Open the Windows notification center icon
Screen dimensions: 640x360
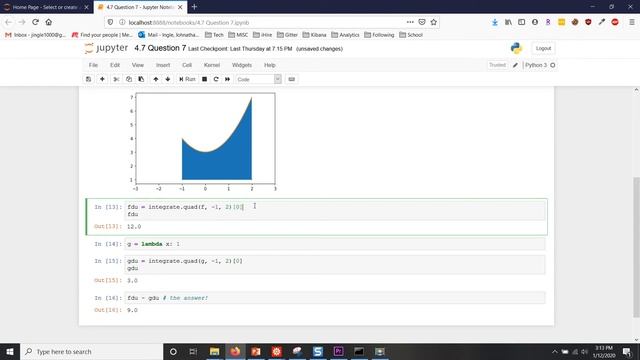pos(627,351)
